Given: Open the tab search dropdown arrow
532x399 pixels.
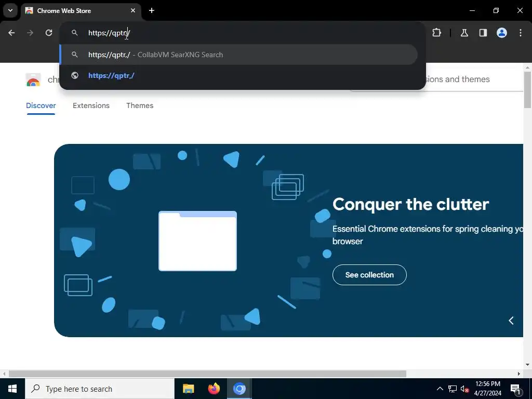Looking at the screenshot, I should (10, 10).
